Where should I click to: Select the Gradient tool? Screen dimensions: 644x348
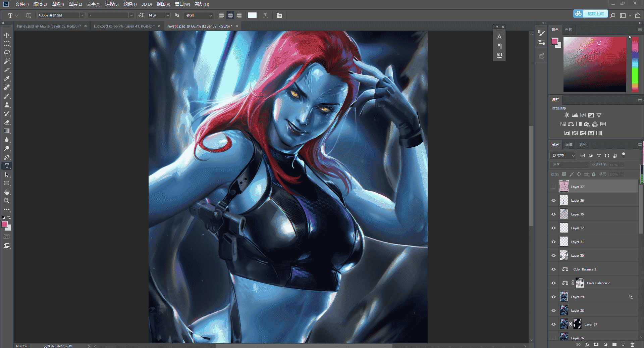coord(7,131)
